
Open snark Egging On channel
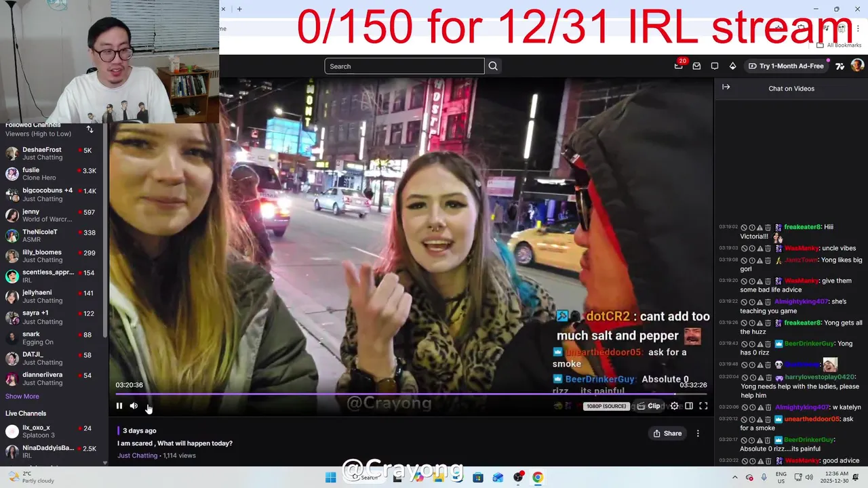(52, 338)
